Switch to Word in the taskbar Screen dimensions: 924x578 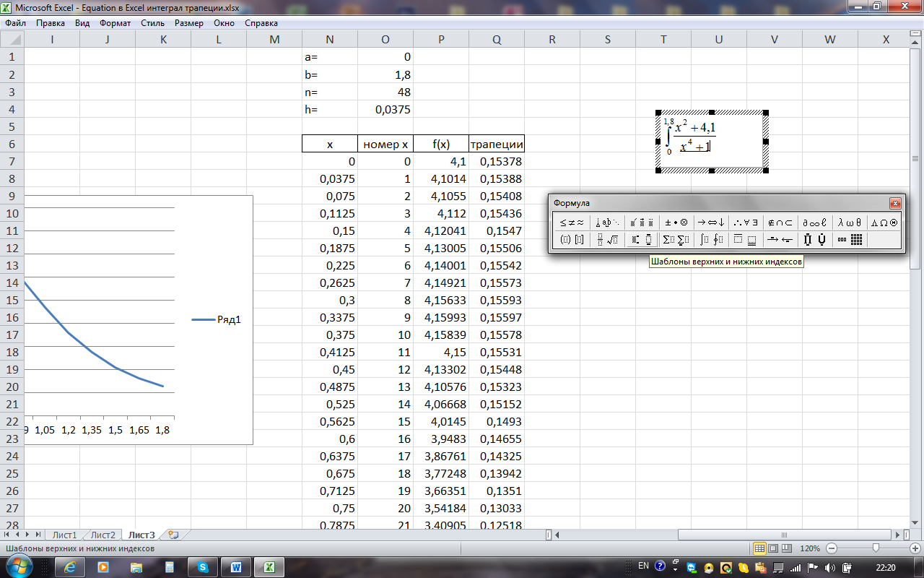[236, 567]
